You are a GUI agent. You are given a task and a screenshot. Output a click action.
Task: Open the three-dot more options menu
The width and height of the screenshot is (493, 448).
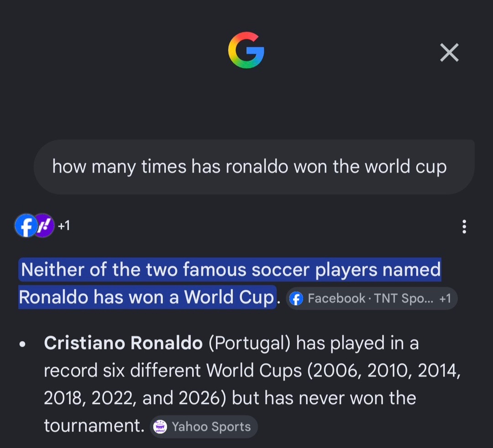click(x=464, y=227)
